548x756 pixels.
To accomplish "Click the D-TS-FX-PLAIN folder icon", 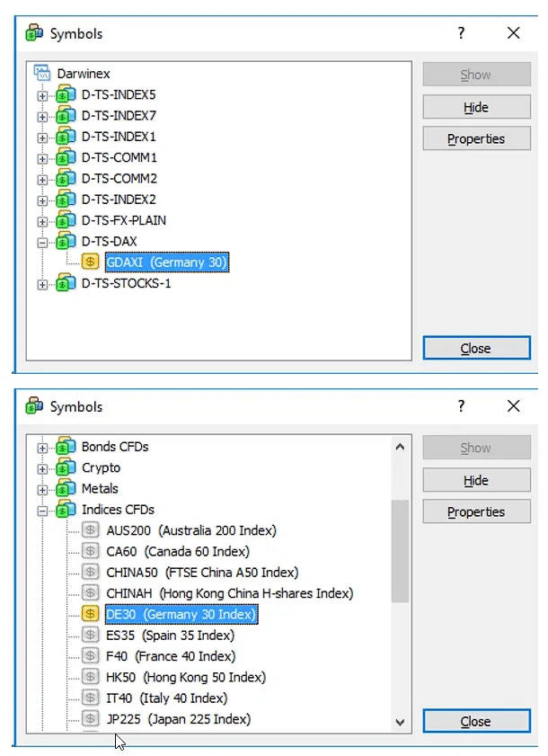I will click(66, 220).
